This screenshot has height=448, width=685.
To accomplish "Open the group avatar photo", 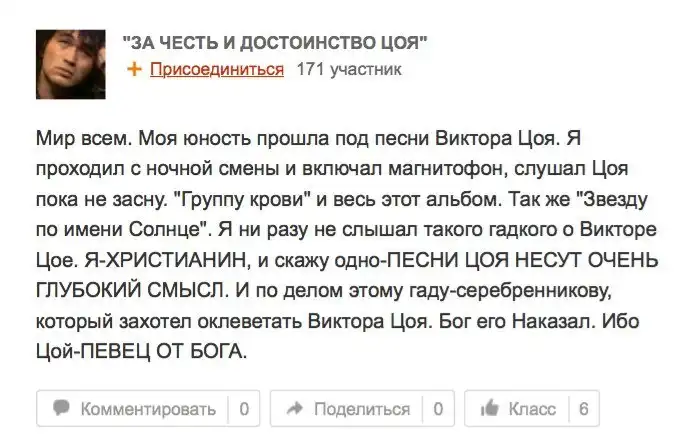I will point(71,63).
